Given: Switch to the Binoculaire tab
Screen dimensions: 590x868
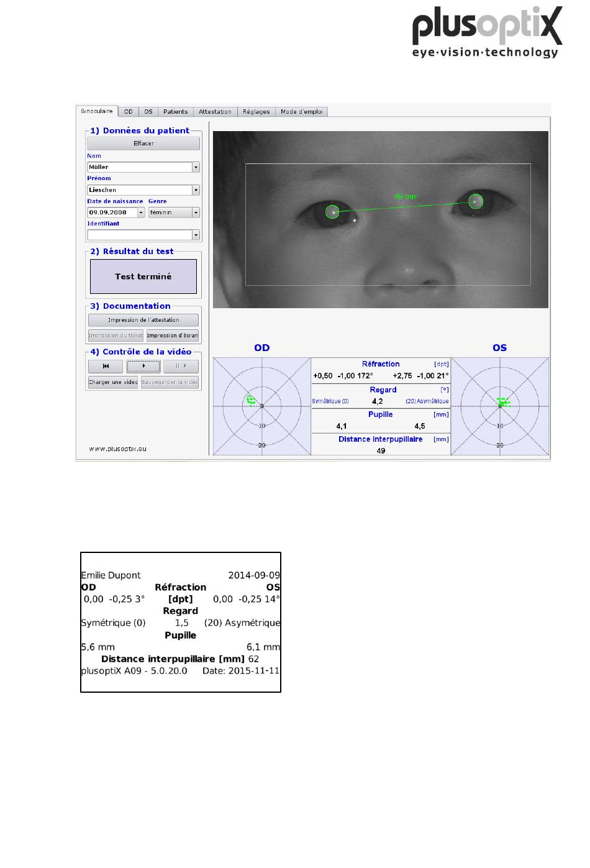Looking at the screenshot, I should pos(97,111).
